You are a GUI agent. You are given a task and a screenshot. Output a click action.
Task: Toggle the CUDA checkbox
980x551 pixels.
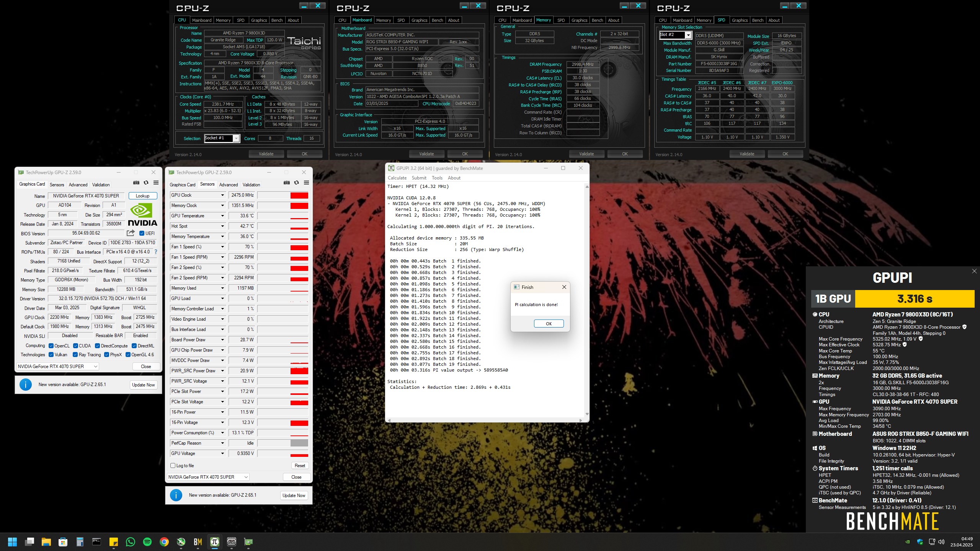(76, 346)
